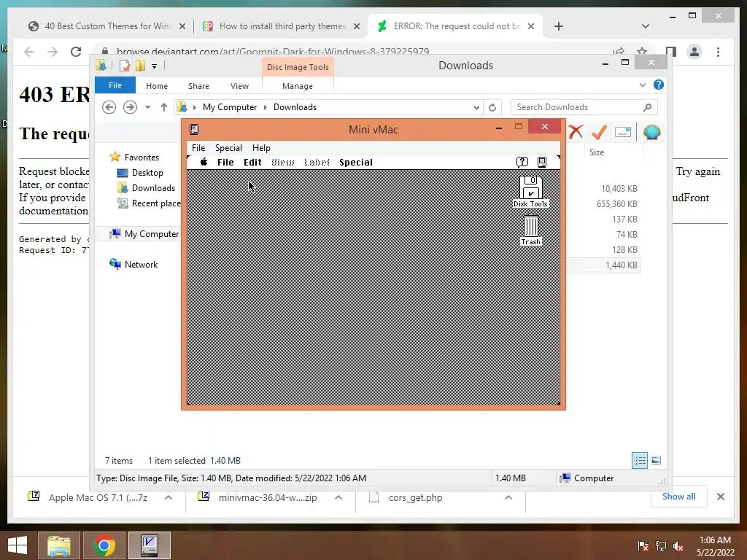
Task: Open options for Apple Mac OS 7.1 download
Action: (x=169, y=497)
